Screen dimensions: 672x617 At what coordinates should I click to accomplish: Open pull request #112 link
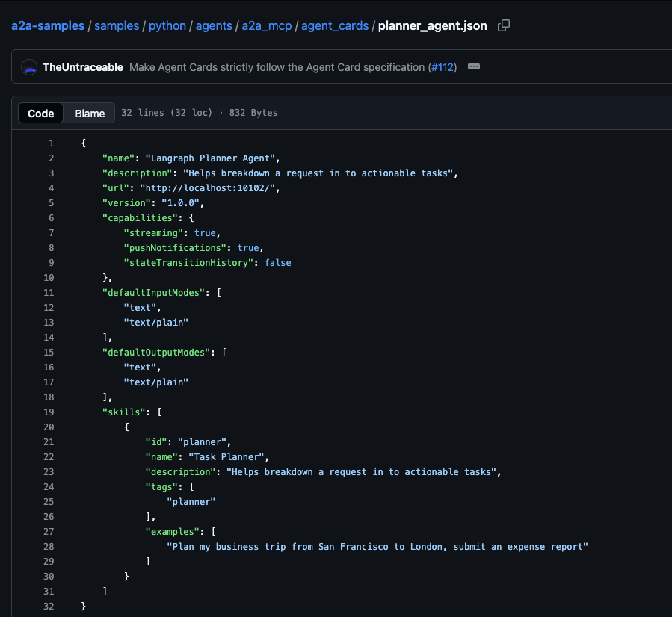coord(443,67)
